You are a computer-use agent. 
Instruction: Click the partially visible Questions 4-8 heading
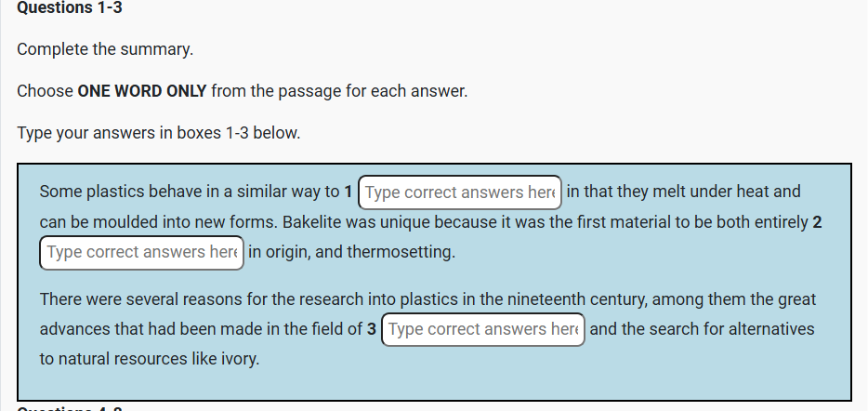pyautogui.click(x=70, y=407)
